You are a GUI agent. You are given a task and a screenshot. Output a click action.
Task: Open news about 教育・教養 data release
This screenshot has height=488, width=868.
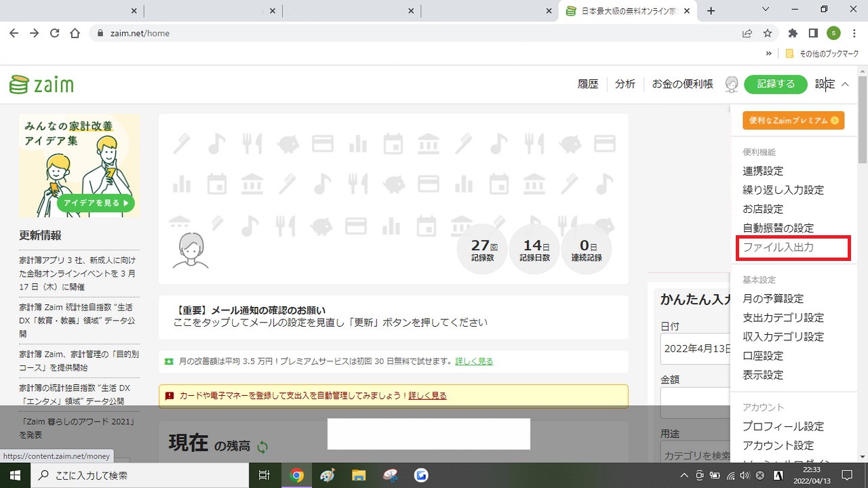point(78,321)
